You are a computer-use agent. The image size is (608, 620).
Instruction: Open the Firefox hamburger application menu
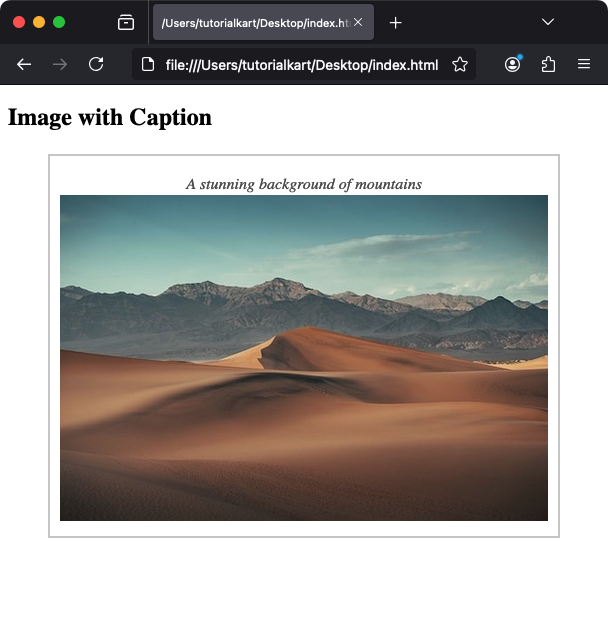pyautogui.click(x=584, y=64)
